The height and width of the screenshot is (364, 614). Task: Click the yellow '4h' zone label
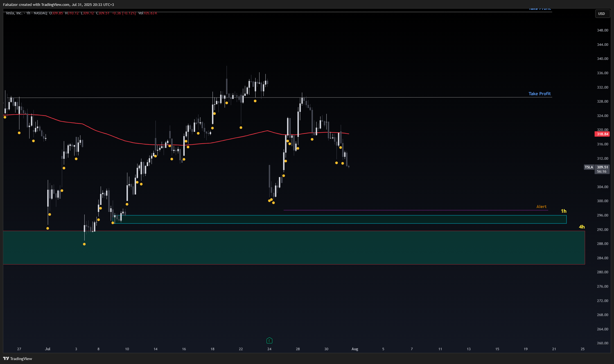582,227
